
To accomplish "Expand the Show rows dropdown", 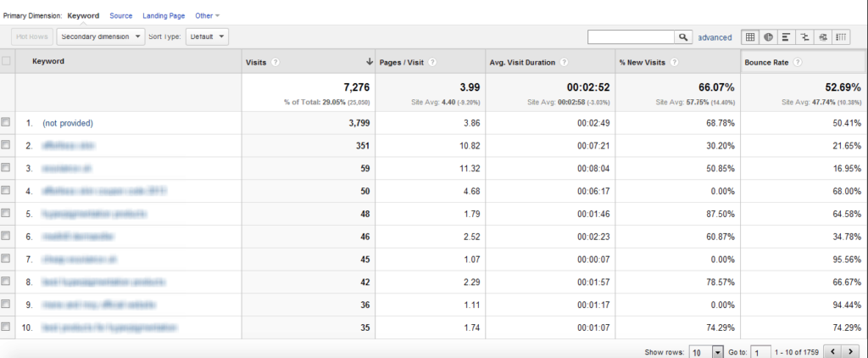I will (706, 352).
